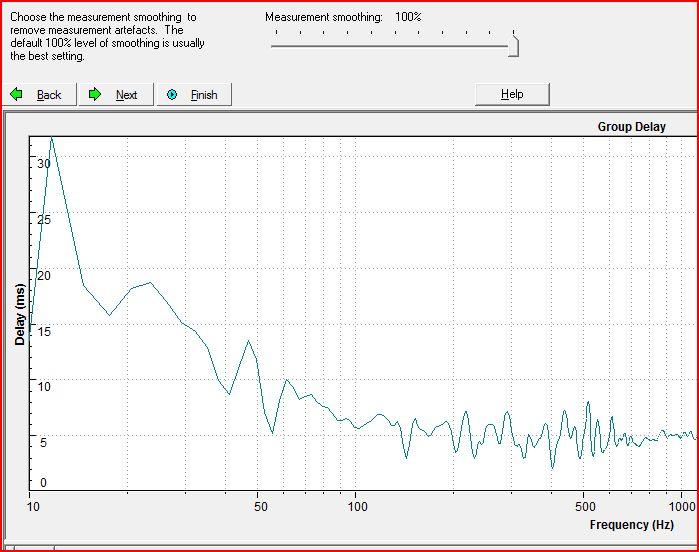Click the green right arrow Next icon
699x552 pixels.
pyautogui.click(x=95, y=95)
